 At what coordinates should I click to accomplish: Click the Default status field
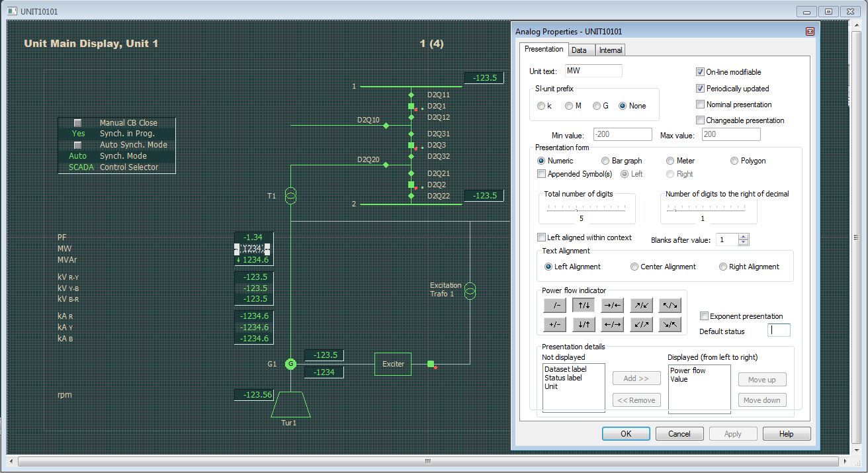pyautogui.click(x=779, y=330)
